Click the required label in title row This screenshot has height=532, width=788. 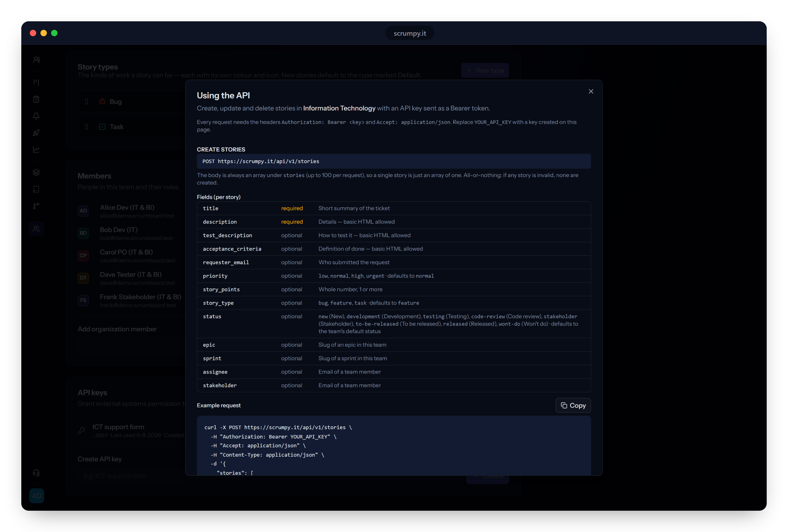click(x=292, y=208)
